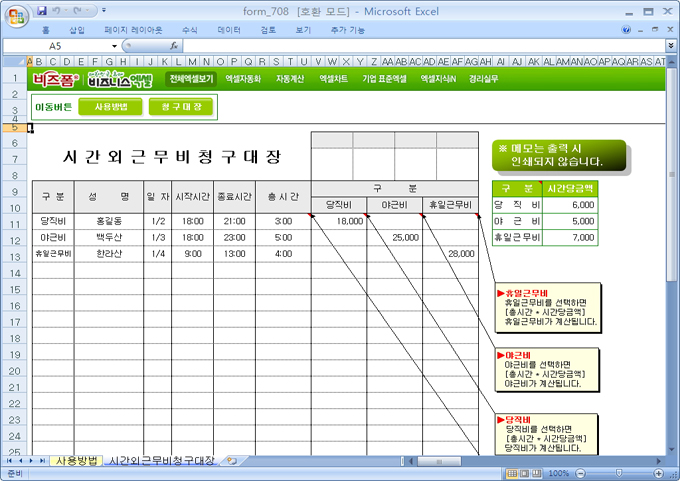680x481 pixels.
Task: Click the insert new worksheet icon
Action: 232,461
